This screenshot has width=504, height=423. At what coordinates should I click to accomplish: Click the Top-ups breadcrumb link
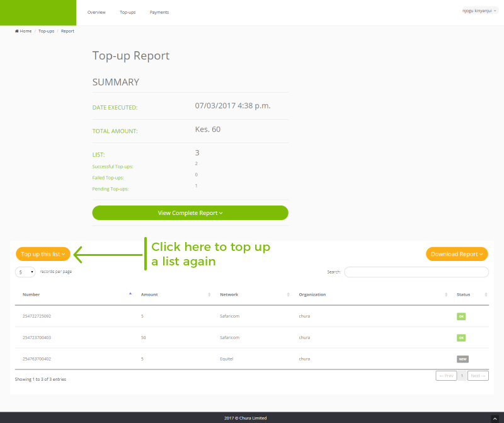[x=46, y=31]
